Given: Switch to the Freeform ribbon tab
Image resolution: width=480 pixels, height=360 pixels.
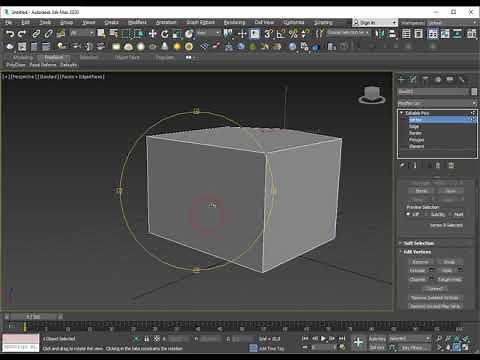Looking at the screenshot, I should pyautogui.click(x=54, y=58).
